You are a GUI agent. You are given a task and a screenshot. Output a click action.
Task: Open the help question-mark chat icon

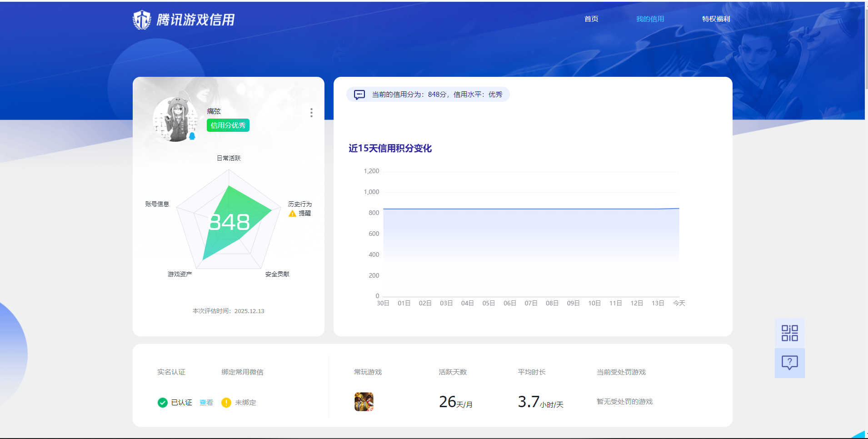(789, 363)
